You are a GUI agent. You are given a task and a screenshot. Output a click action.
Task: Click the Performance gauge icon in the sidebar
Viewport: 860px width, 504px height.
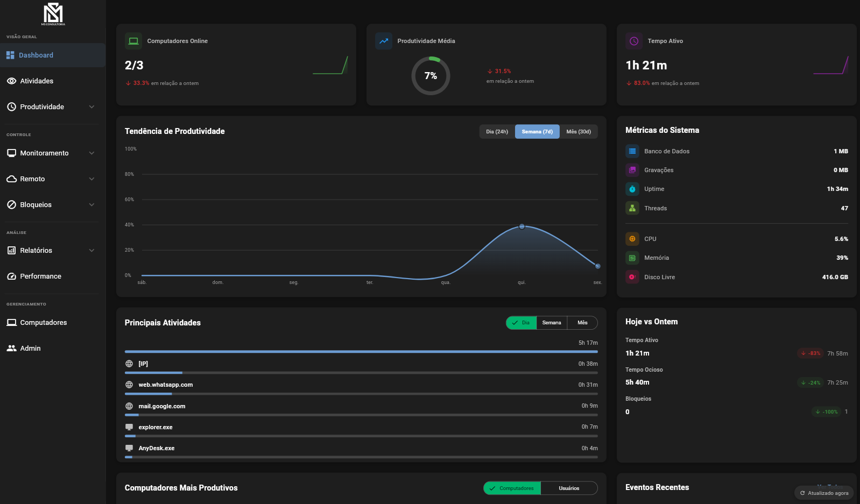pos(11,276)
